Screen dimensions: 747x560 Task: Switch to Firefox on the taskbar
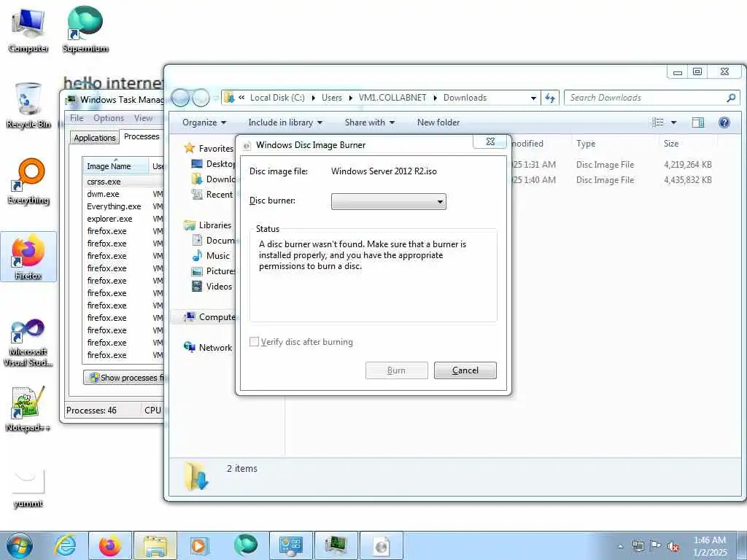[x=110, y=545]
